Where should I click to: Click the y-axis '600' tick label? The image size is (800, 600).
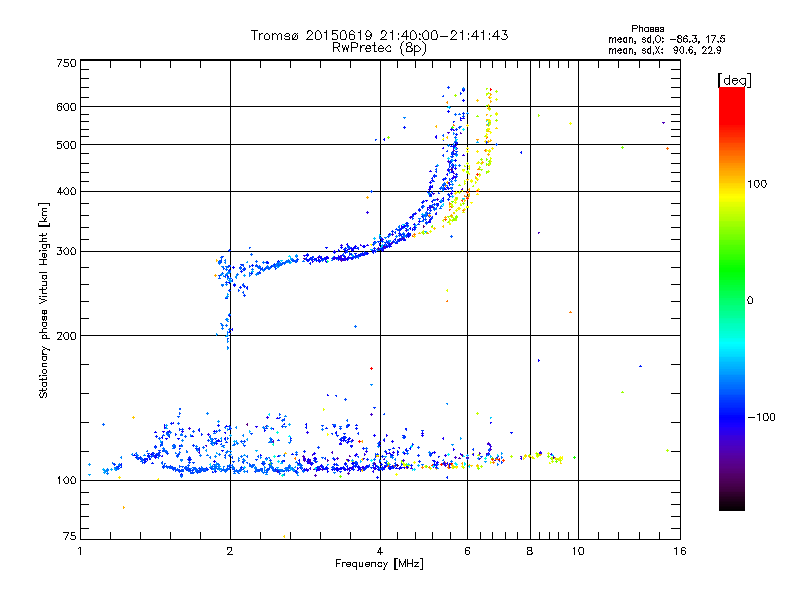[x=66, y=107]
